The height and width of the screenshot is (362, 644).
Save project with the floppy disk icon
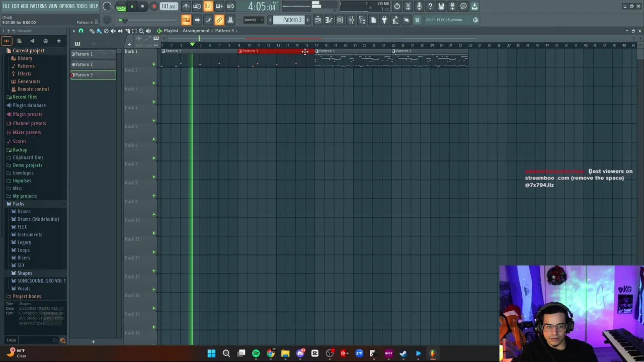(442, 7)
